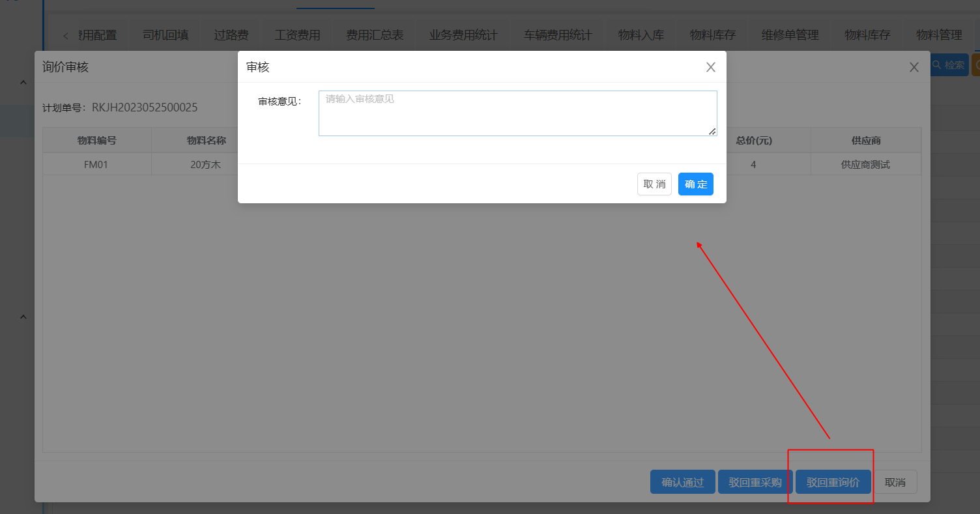
Task: Switch to the 司机回填 tab
Action: [166, 35]
